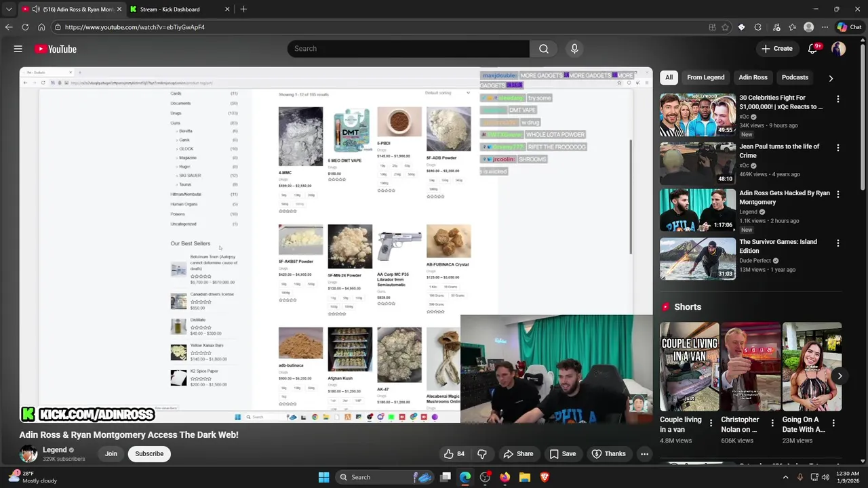
Task: Open more actions ellipsis below video
Action: point(645,454)
